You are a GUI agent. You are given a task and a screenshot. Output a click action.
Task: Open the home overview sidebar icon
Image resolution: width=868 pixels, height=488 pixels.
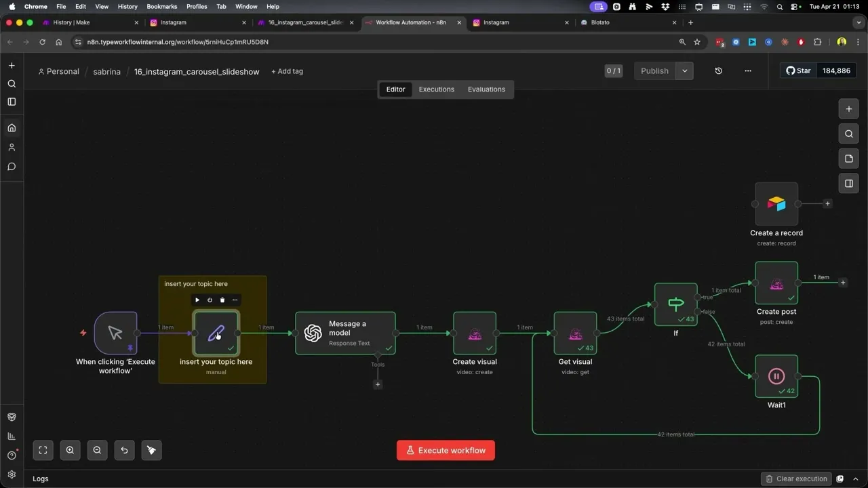[x=12, y=128]
